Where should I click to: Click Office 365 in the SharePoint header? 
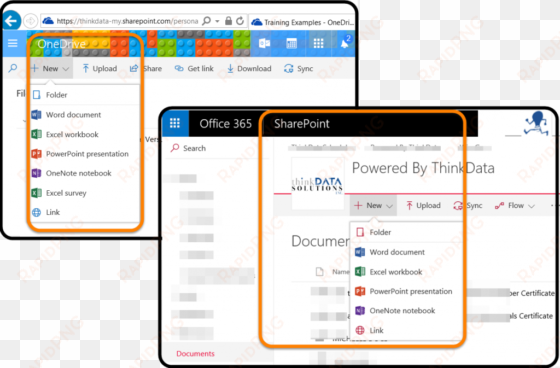[x=226, y=124]
